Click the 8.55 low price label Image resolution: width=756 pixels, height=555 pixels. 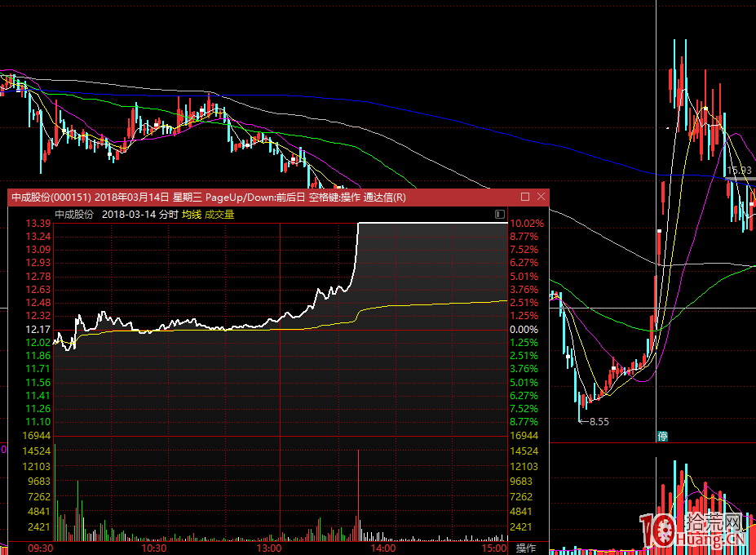click(x=599, y=421)
